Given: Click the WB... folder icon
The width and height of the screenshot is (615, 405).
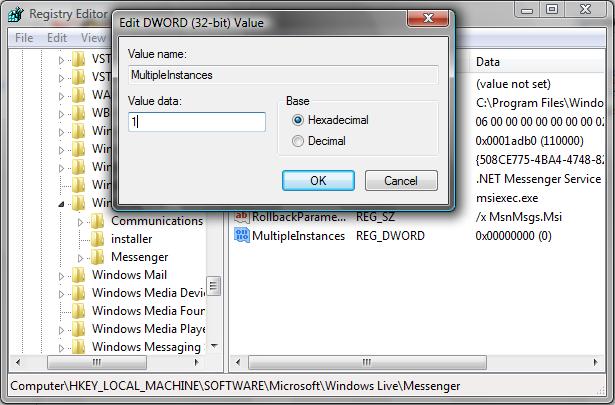Looking at the screenshot, I should (x=78, y=113).
